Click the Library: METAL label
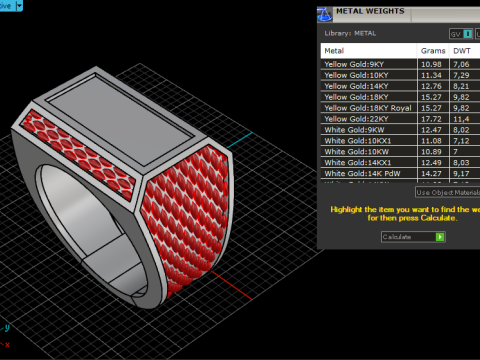Screen dimensions: 480x360 pyautogui.click(x=350, y=33)
